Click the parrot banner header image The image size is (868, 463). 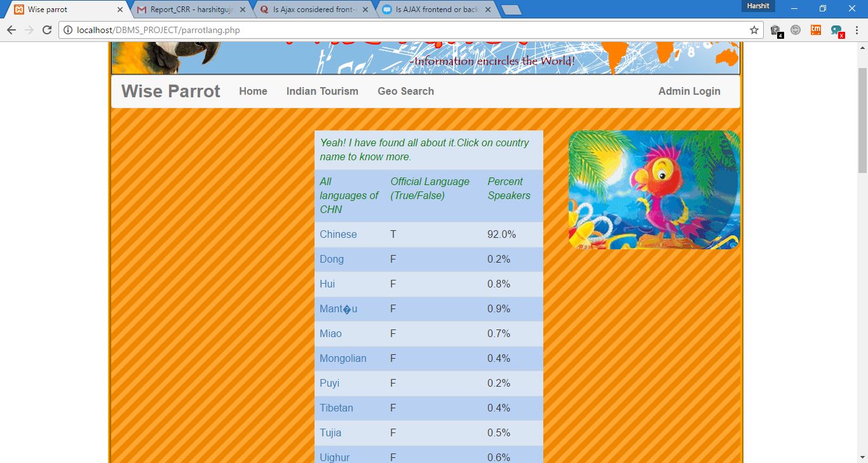point(426,59)
